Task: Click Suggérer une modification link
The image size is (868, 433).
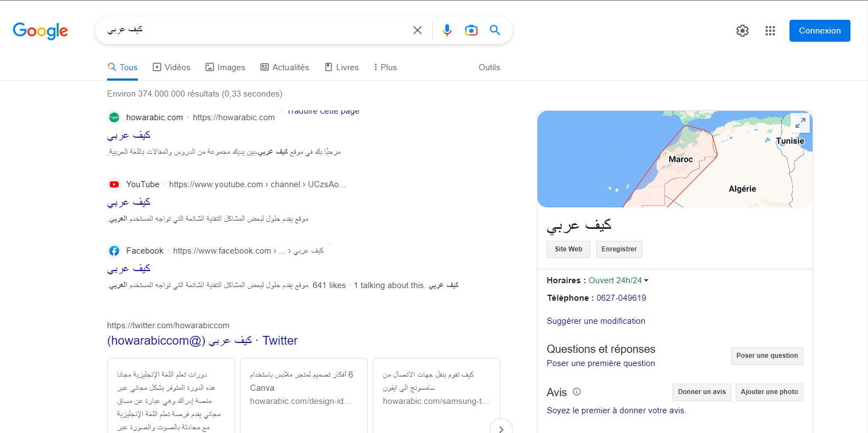Action: click(596, 321)
